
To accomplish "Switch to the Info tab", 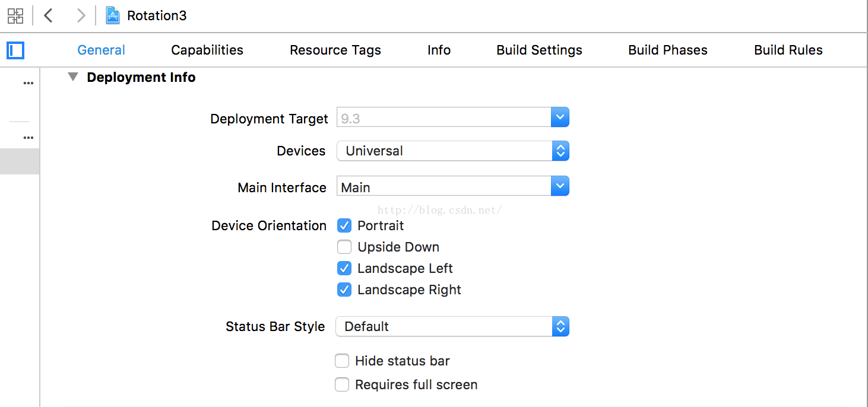I will tap(439, 50).
